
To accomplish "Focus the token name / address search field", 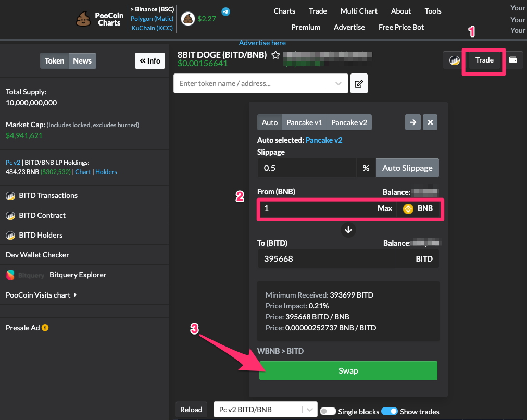I will pos(252,83).
